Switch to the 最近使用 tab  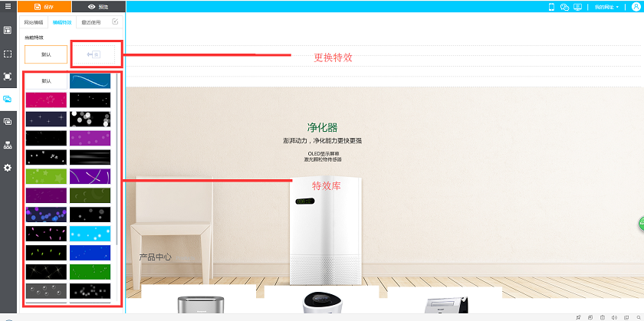90,22
